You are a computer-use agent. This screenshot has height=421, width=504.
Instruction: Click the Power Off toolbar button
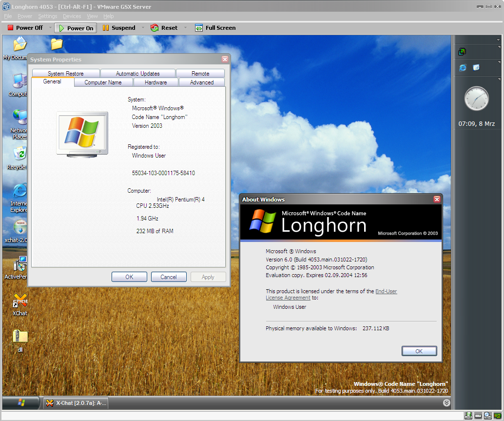tap(25, 28)
